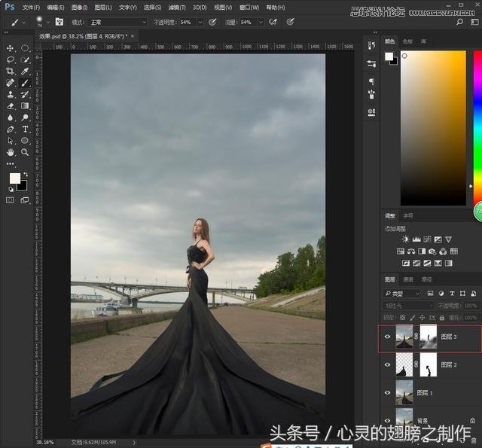Toggle visibility of layer 图层 1
Viewport: 482px width, 448px height.
coord(388,392)
